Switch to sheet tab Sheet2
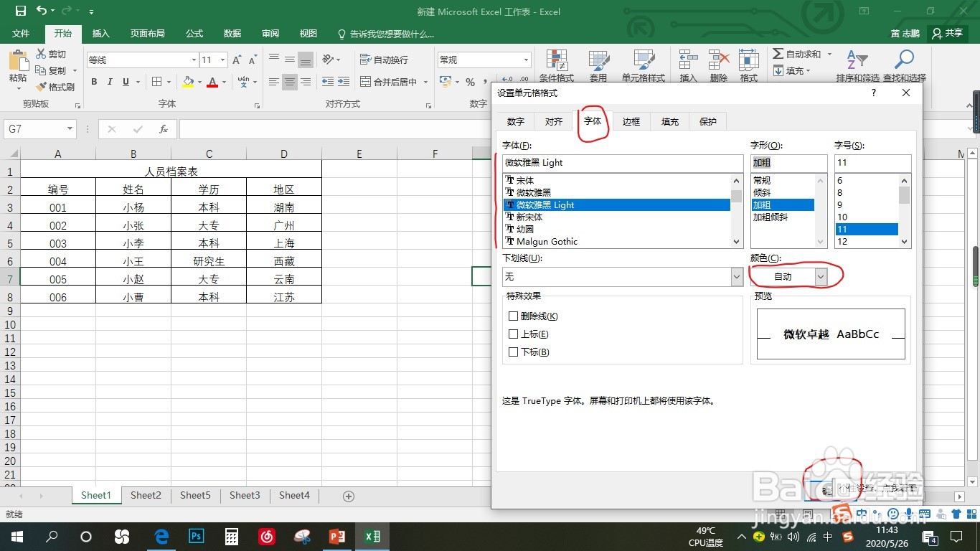The height and width of the screenshot is (551, 980). tap(146, 495)
